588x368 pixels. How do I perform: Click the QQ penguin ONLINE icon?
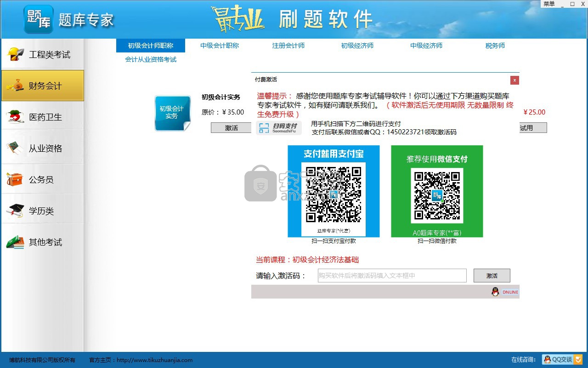[505, 292]
